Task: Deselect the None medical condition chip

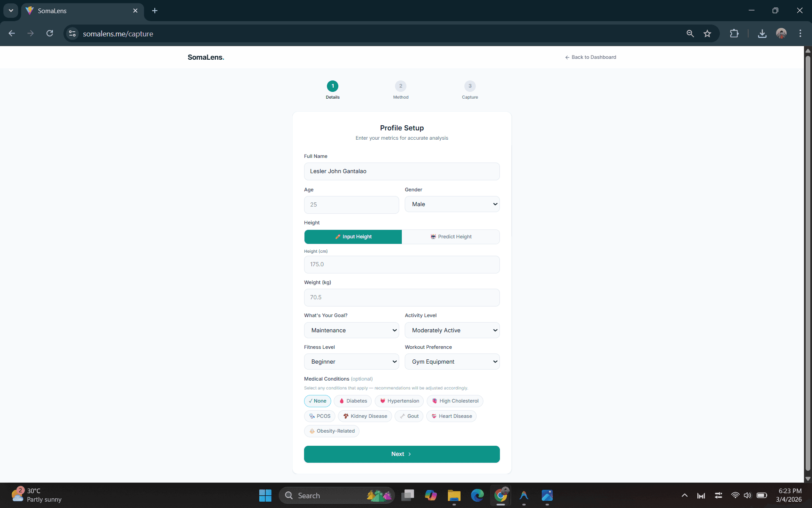Action: tap(318, 401)
